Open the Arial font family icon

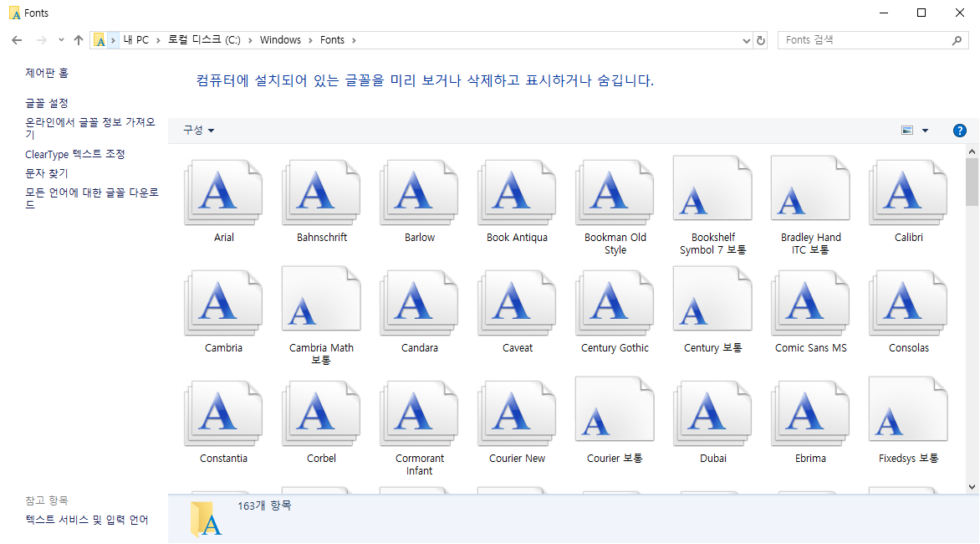click(223, 193)
